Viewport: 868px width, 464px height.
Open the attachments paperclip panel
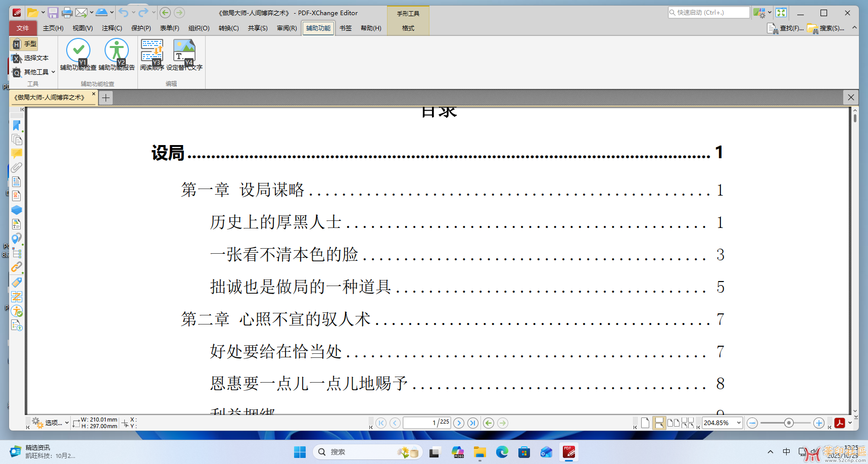pos(17,166)
